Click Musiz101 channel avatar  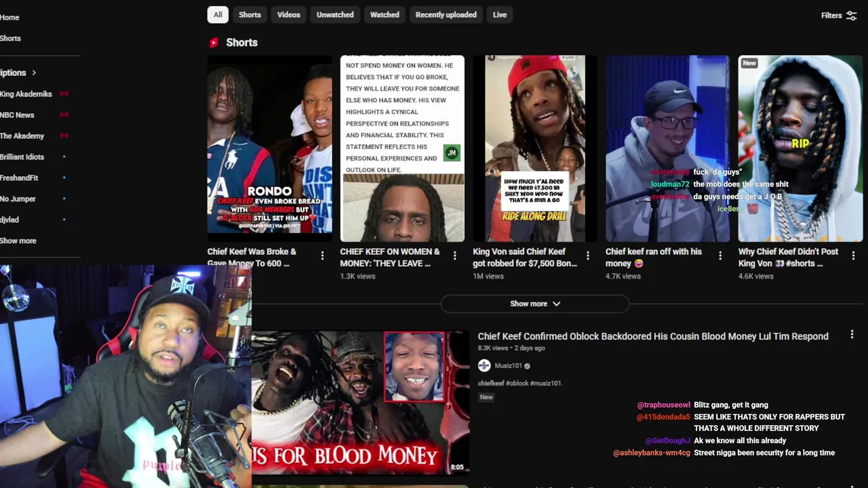coord(484,366)
